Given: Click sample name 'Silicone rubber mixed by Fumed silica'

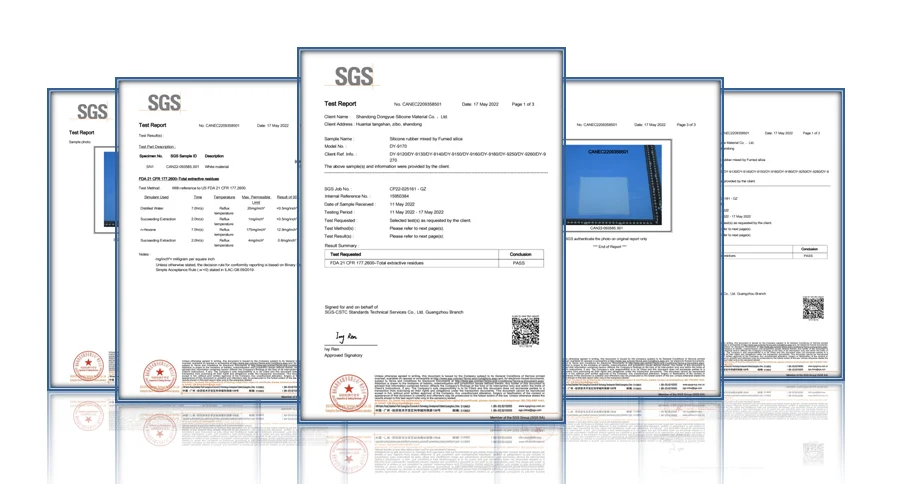Looking at the screenshot, I should pyautogui.click(x=426, y=139).
